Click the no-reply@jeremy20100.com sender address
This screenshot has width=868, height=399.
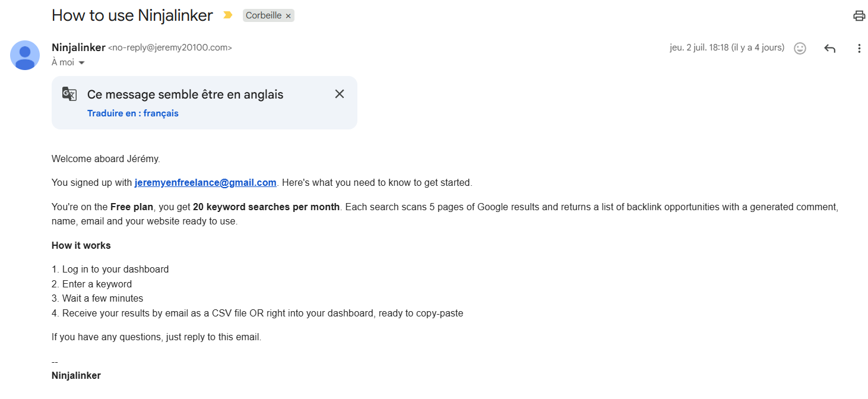coord(170,48)
